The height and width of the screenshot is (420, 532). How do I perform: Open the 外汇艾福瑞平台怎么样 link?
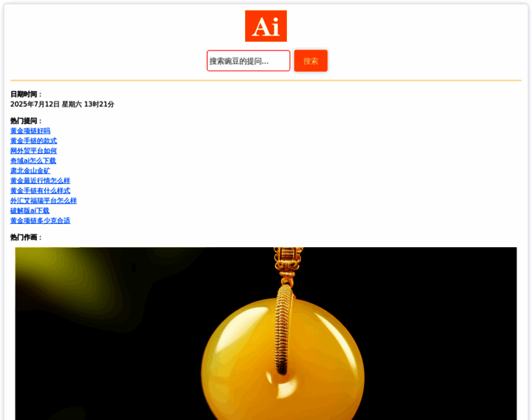tap(43, 200)
